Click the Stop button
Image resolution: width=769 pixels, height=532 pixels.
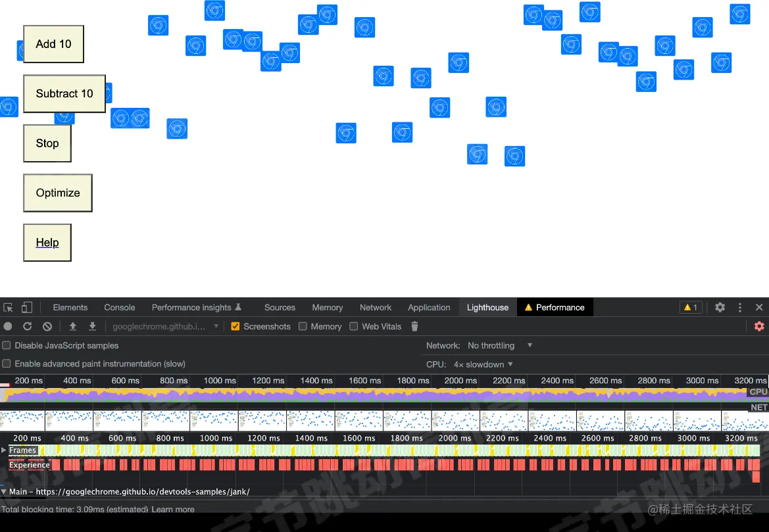(47, 143)
